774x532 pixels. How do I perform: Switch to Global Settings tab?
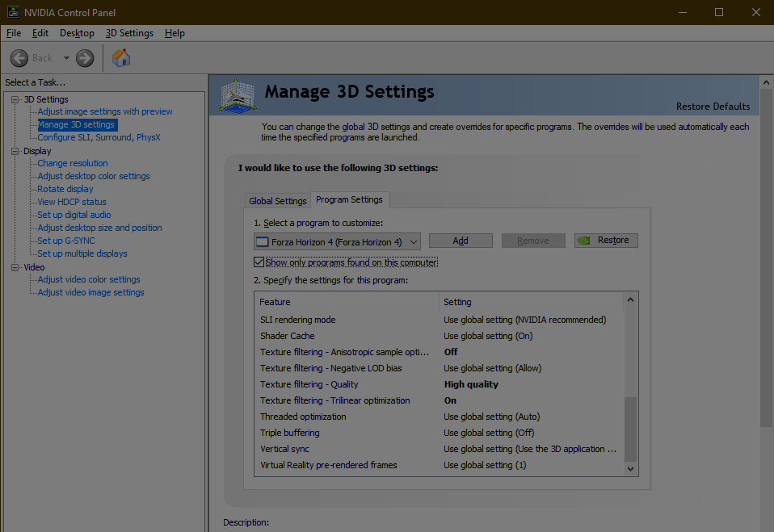click(x=277, y=201)
